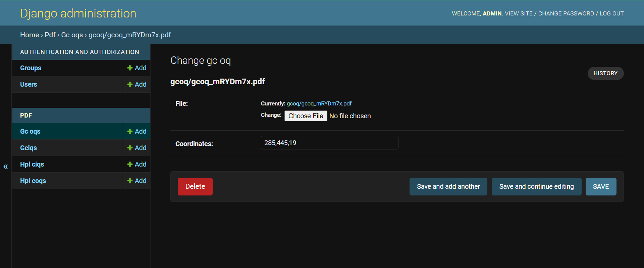The width and height of the screenshot is (644, 268).
Task: Click LOG OUT in the header
Action: [x=611, y=13]
